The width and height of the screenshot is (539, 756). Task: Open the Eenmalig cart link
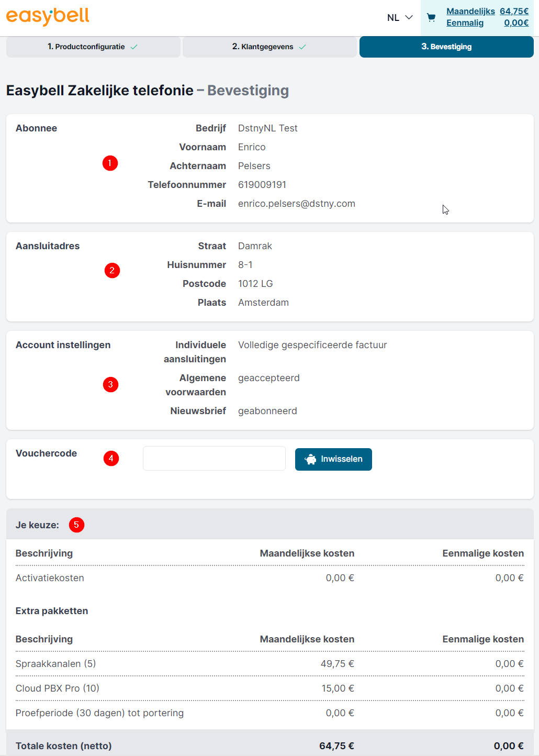[465, 23]
